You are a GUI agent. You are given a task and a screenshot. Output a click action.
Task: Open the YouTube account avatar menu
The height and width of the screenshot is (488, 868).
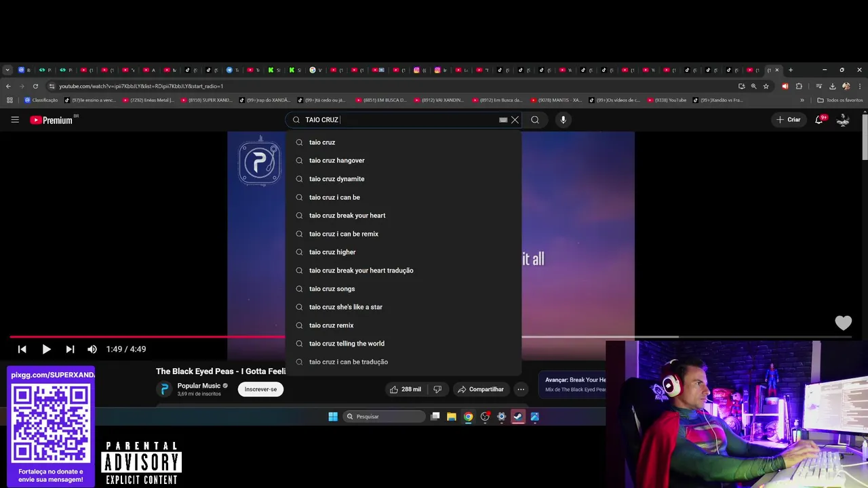(844, 120)
